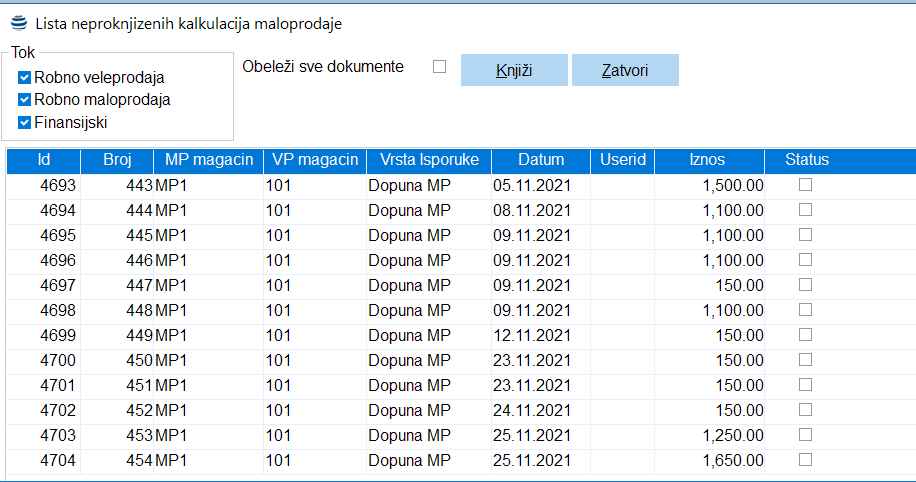Select row with Id 4697
916x482 pixels.
coord(58,285)
